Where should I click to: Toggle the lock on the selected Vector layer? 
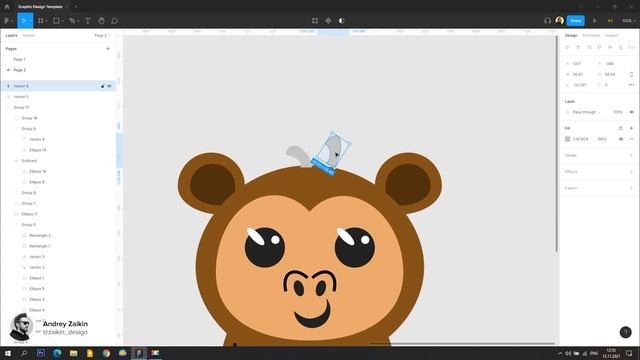(x=102, y=86)
